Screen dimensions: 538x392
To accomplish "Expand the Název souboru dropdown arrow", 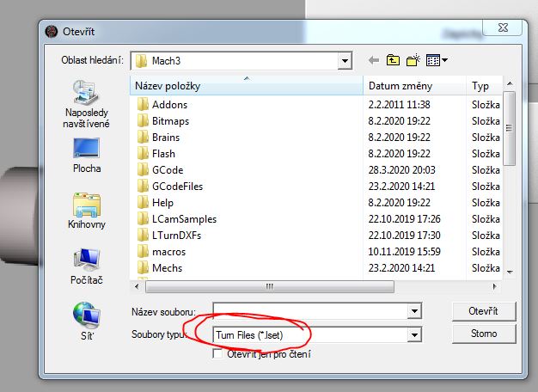I will point(415,310).
